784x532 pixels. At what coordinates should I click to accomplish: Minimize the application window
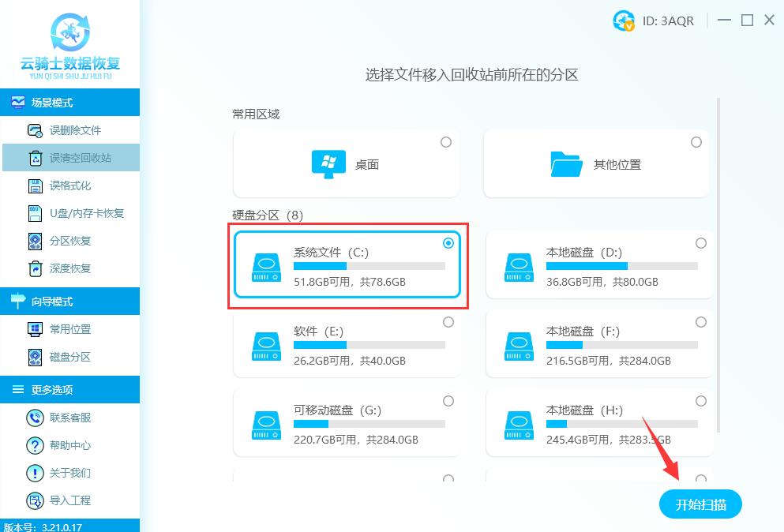(724, 20)
